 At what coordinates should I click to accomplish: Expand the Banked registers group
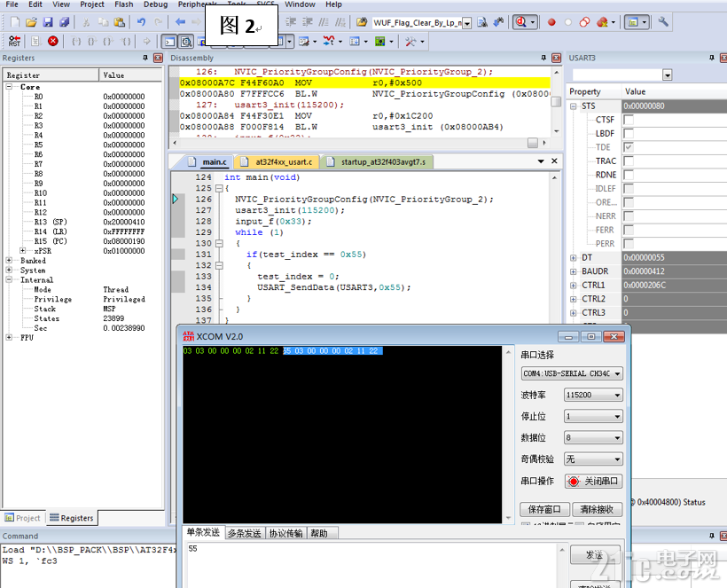point(9,260)
